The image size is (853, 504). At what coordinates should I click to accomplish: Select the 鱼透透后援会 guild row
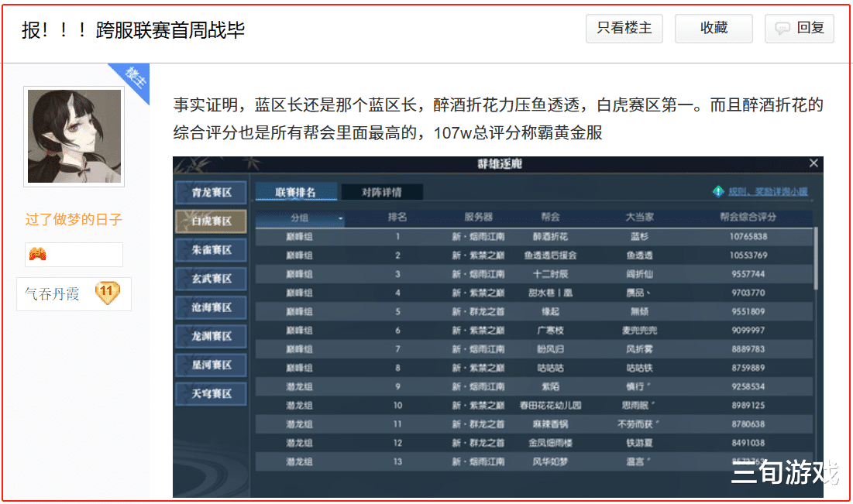point(535,255)
